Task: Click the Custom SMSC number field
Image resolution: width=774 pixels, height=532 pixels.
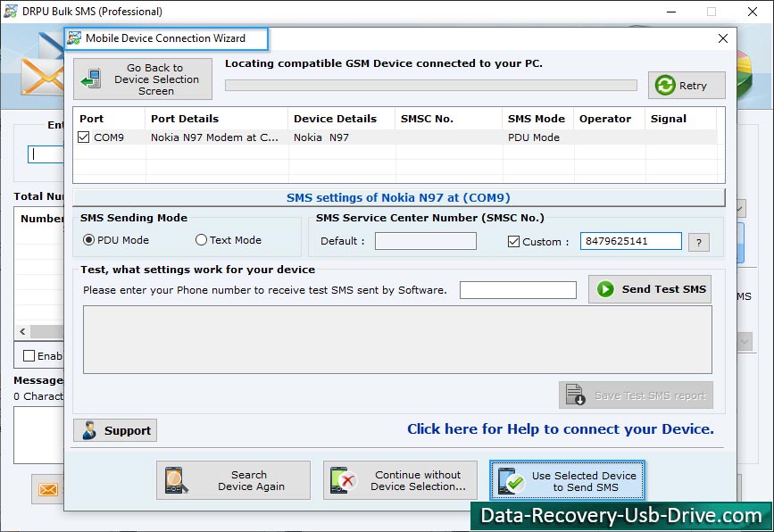Action: click(x=631, y=241)
